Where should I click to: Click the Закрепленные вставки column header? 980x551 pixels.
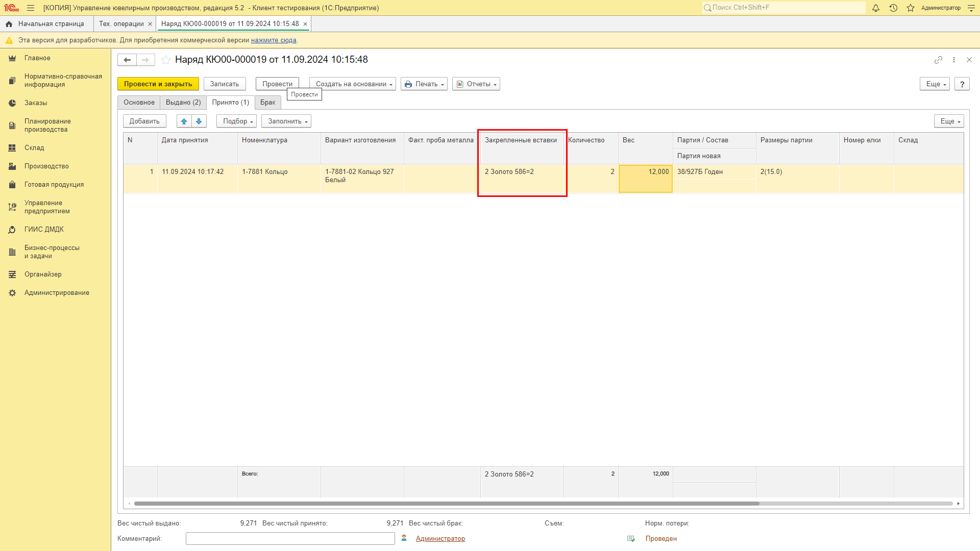tap(522, 148)
